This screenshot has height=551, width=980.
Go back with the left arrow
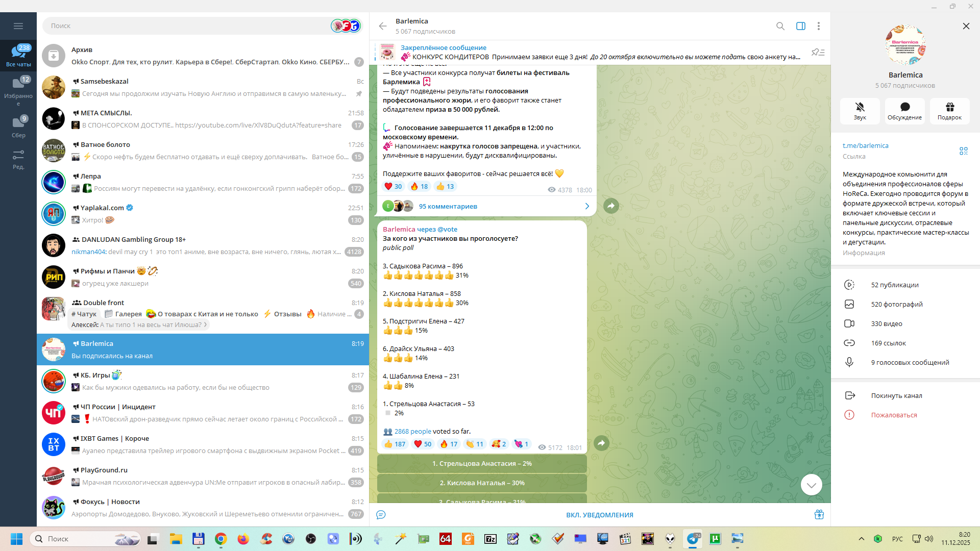point(383,26)
